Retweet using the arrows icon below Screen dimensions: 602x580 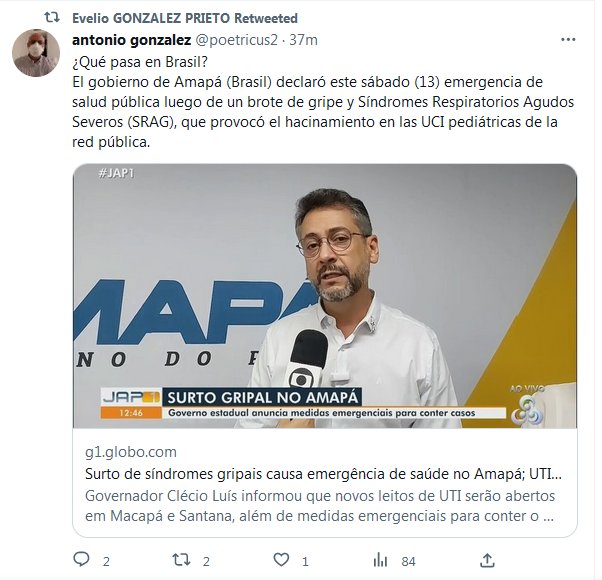coord(181,560)
